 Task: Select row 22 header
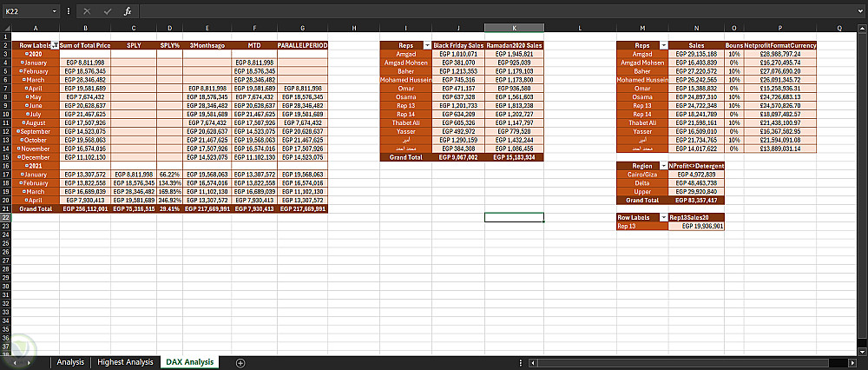[5, 218]
